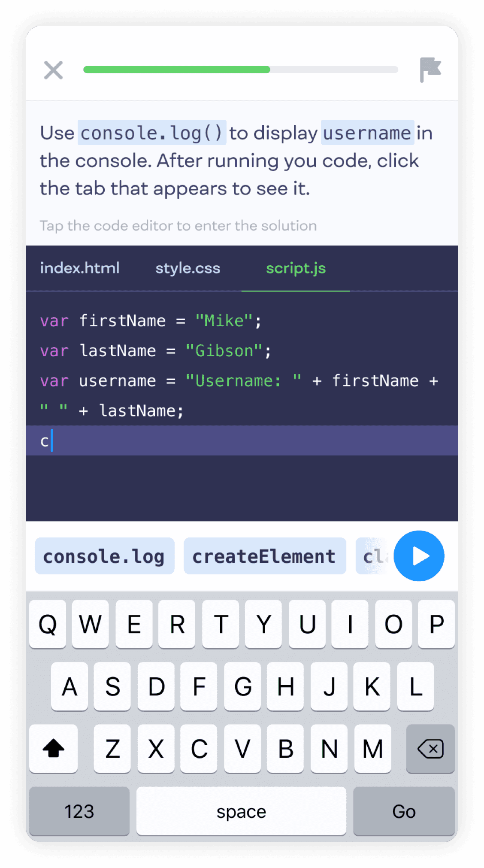Tap the W key
The width and height of the screenshot is (484, 868).
(x=91, y=624)
